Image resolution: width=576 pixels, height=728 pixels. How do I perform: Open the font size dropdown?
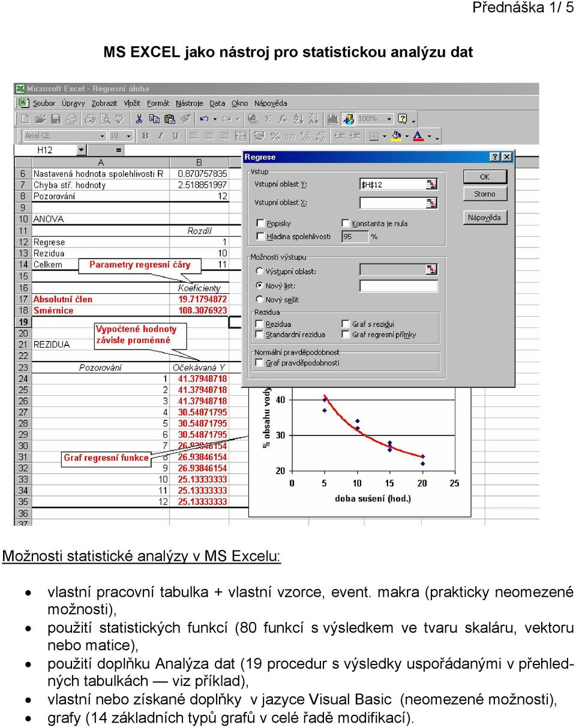pyautogui.click(x=129, y=136)
